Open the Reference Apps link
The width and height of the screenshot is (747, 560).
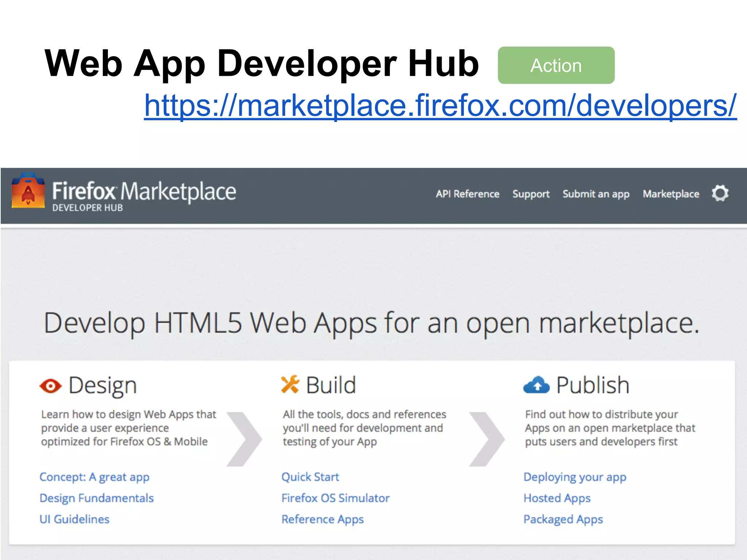point(322,519)
